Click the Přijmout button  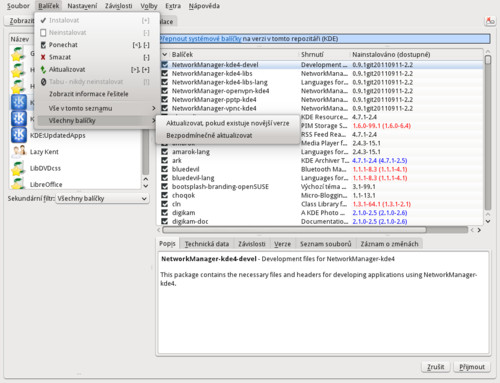click(472, 367)
